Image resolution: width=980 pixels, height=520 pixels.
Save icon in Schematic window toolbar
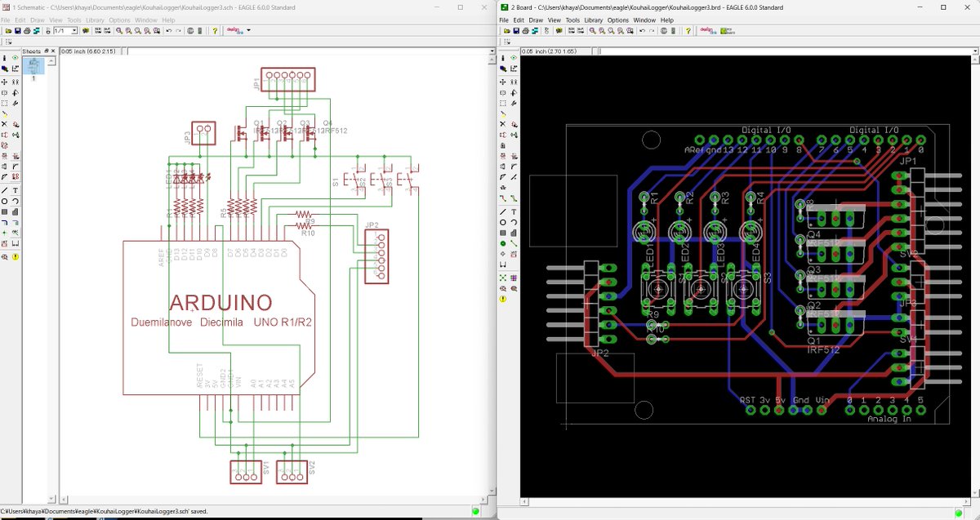coord(18,31)
